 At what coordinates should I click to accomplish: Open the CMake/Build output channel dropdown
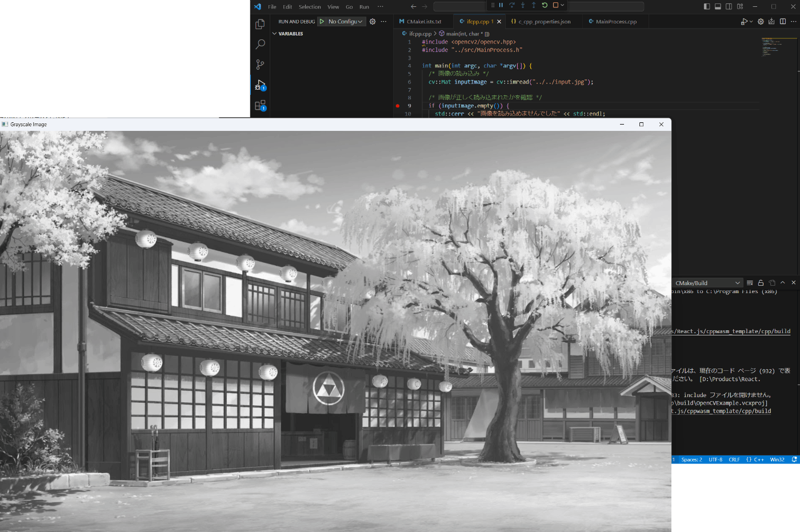click(707, 283)
